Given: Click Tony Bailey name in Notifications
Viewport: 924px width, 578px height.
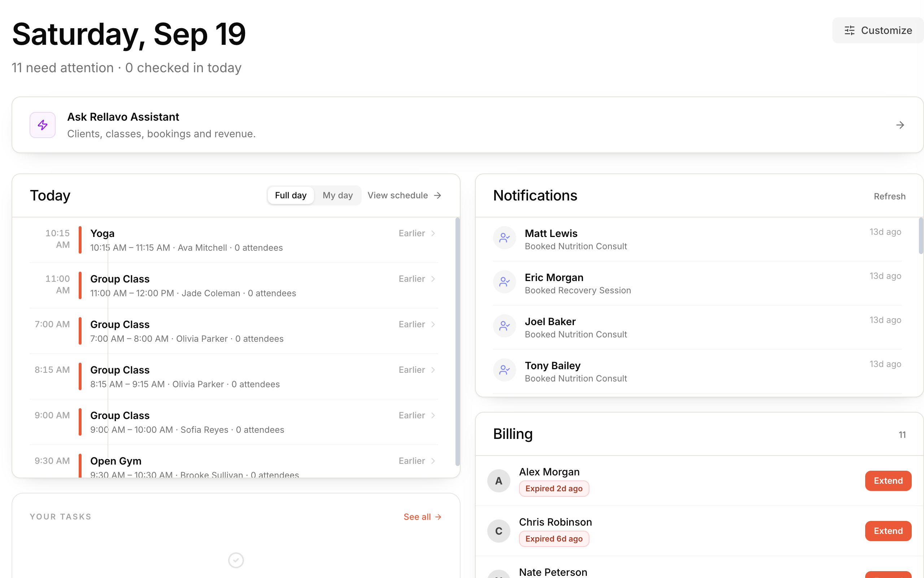Looking at the screenshot, I should 553,366.
